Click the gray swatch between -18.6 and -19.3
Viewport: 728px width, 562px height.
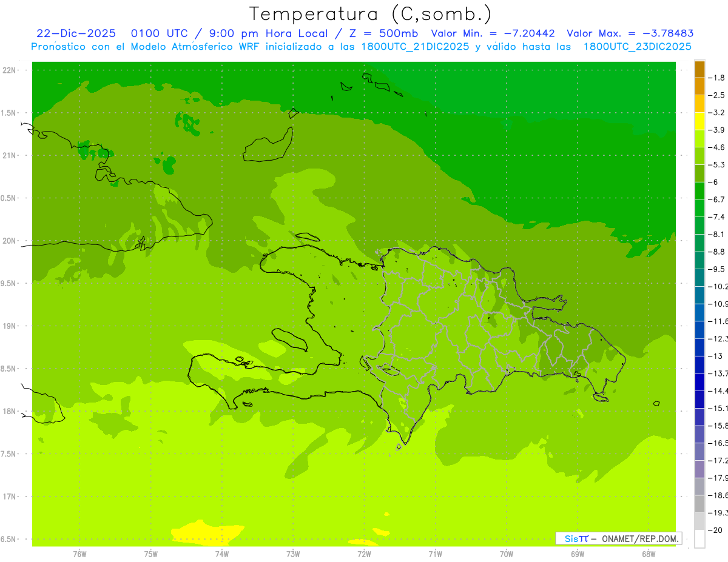pos(699,504)
